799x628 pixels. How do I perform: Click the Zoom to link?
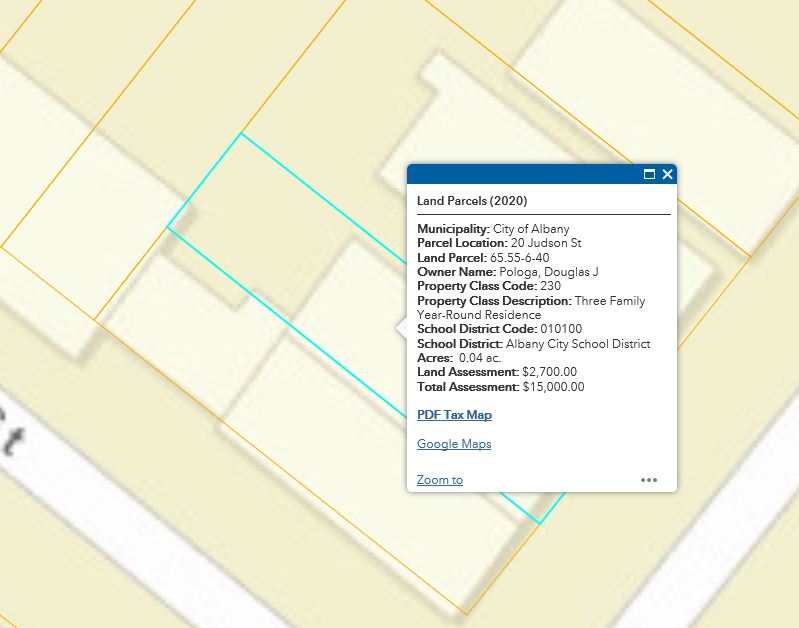click(x=440, y=480)
